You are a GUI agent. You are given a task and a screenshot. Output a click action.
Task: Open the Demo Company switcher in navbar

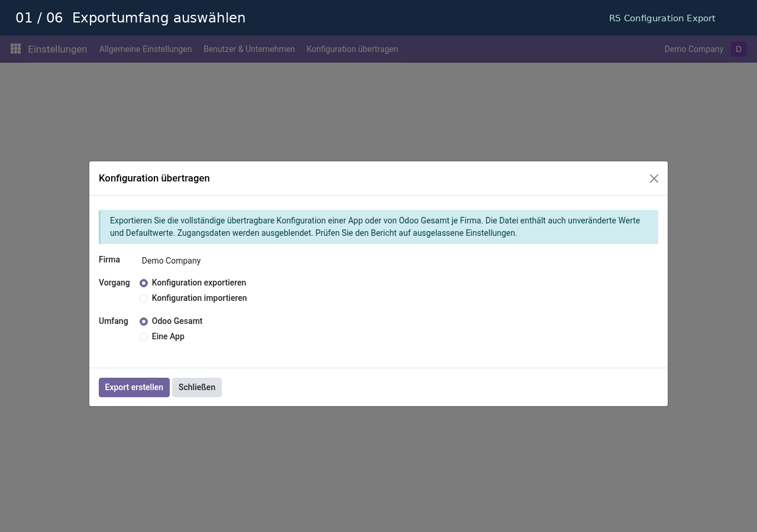(694, 49)
